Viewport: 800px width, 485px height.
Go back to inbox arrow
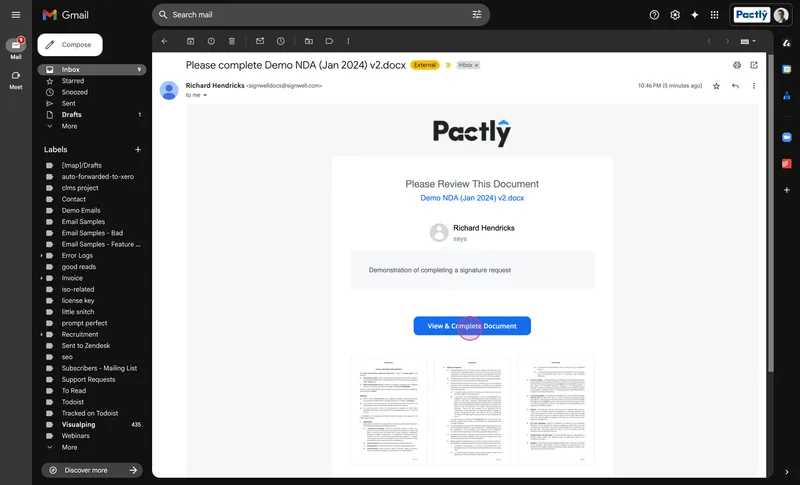tap(164, 41)
